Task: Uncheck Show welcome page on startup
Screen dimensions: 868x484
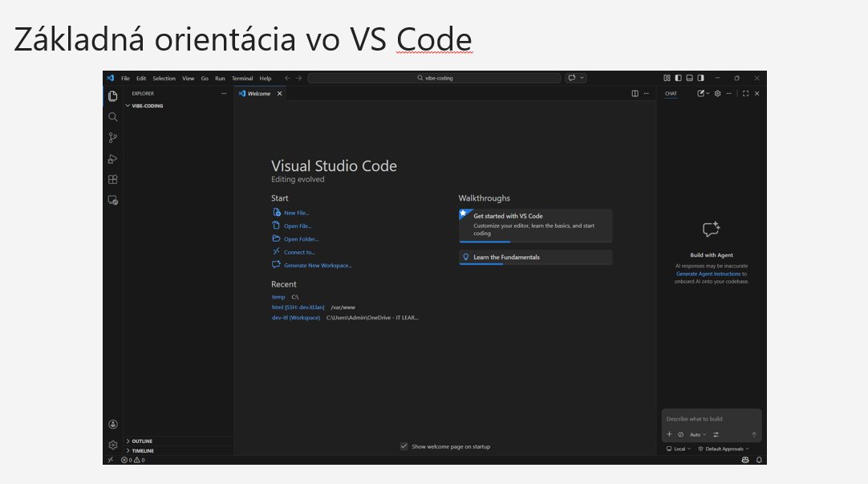Action: coord(404,446)
